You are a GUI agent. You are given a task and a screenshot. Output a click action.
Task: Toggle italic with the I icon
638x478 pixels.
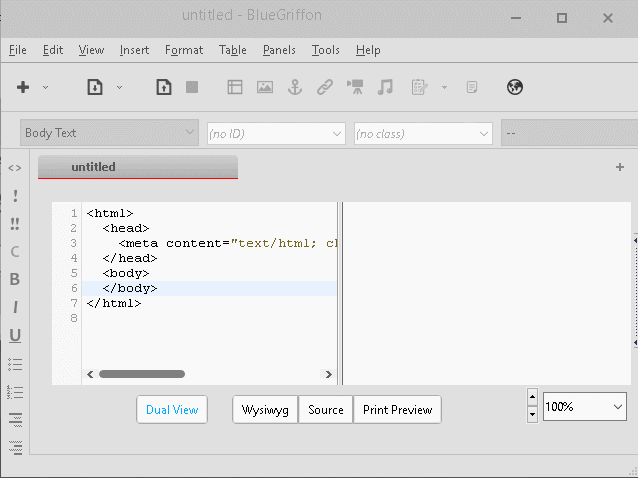(x=15, y=307)
